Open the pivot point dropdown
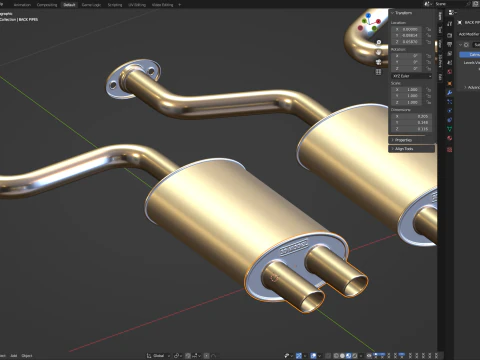This screenshot has height=360, width=480. tap(178, 356)
